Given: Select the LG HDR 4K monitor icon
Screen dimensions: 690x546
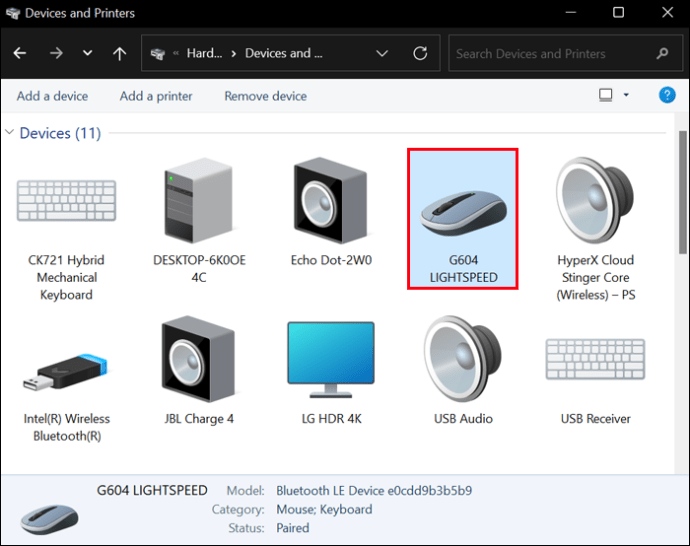Looking at the screenshot, I should click(331, 360).
